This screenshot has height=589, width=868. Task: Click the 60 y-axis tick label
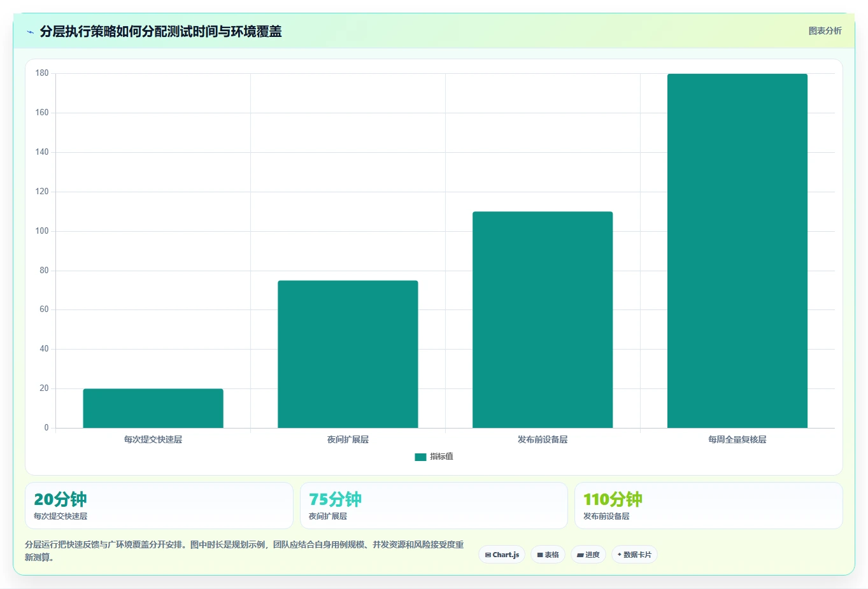(44, 309)
